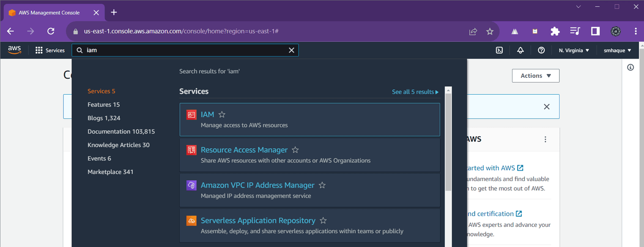Clear the iam search with the X

coord(291,50)
